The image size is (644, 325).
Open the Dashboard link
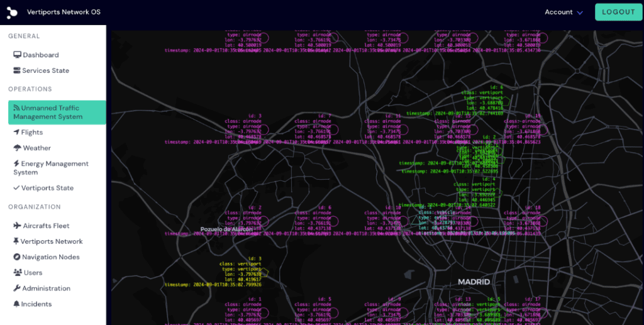pyautogui.click(x=41, y=55)
